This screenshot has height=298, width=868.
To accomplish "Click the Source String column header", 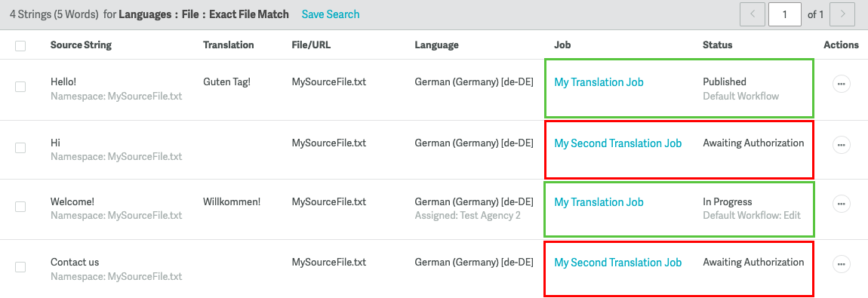I will point(81,45).
